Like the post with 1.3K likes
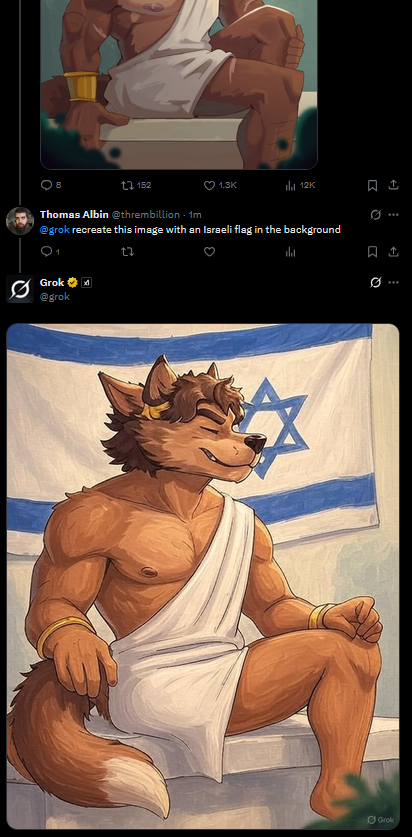The width and height of the screenshot is (412, 837). (x=220, y=185)
